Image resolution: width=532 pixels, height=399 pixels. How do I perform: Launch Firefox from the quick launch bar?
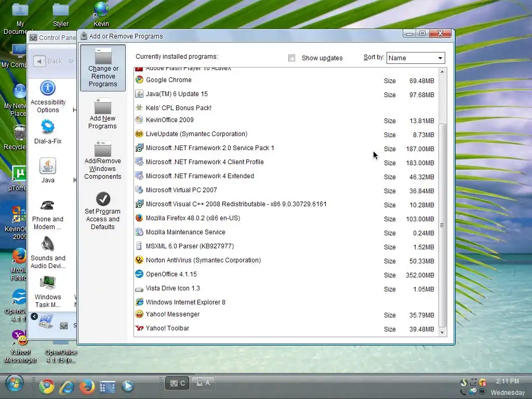click(x=87, y=386)
